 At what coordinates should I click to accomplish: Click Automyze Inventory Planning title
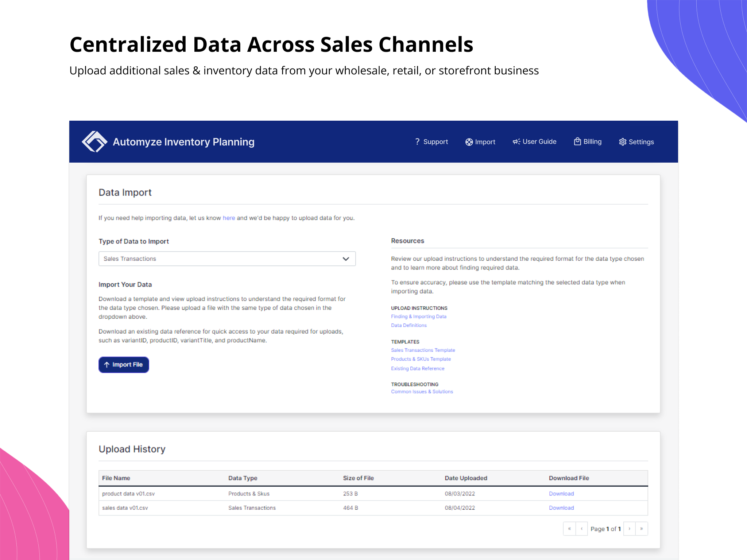[x=183, y=142]
